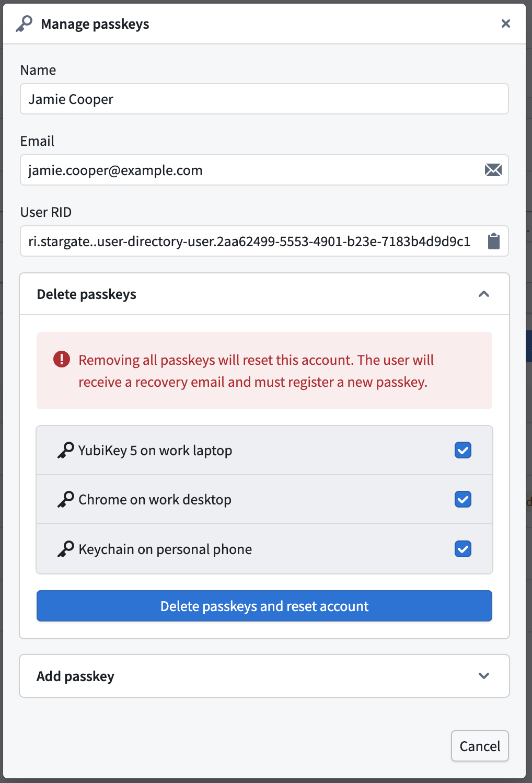Click the red warning exclamation icon
Viewport: 532px width, 783px height.
[x=62, y=359]
